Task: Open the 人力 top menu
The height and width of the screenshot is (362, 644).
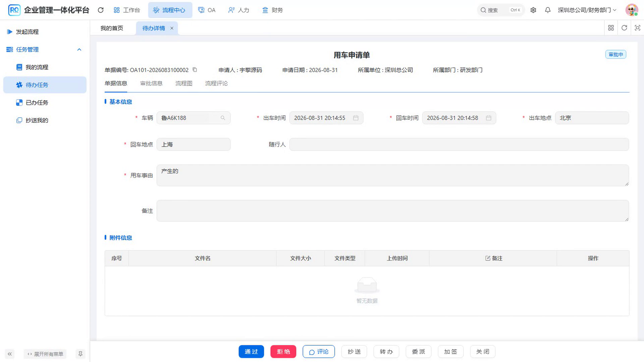Action: tap(239, 10)
